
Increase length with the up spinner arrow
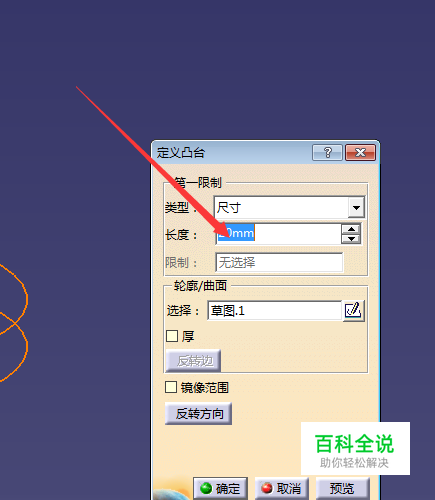pos(351,229)
